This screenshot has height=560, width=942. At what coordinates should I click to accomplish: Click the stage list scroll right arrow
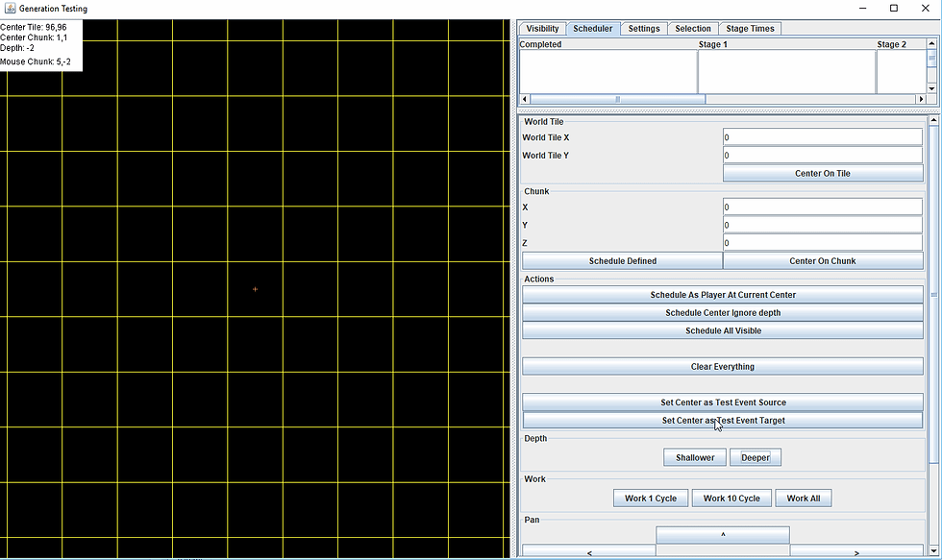click(x=921, y=99)
